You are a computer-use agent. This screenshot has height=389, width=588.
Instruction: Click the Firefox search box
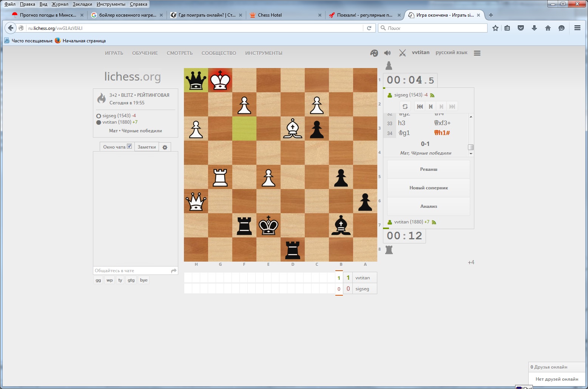click(433, 28)
